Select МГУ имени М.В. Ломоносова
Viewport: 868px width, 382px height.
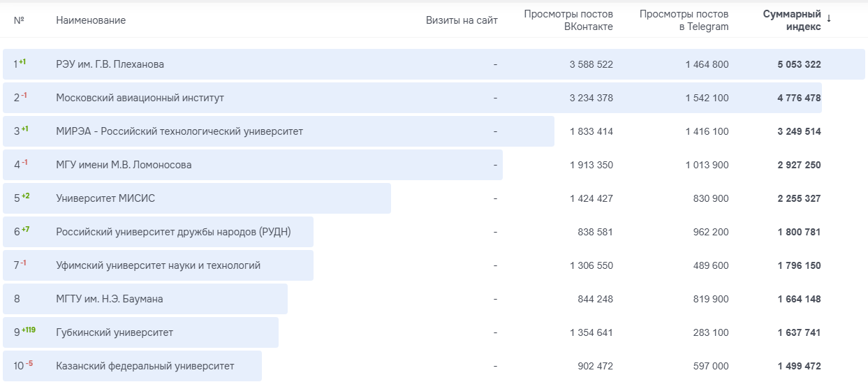pyautogui.click(x=124, y=165)
